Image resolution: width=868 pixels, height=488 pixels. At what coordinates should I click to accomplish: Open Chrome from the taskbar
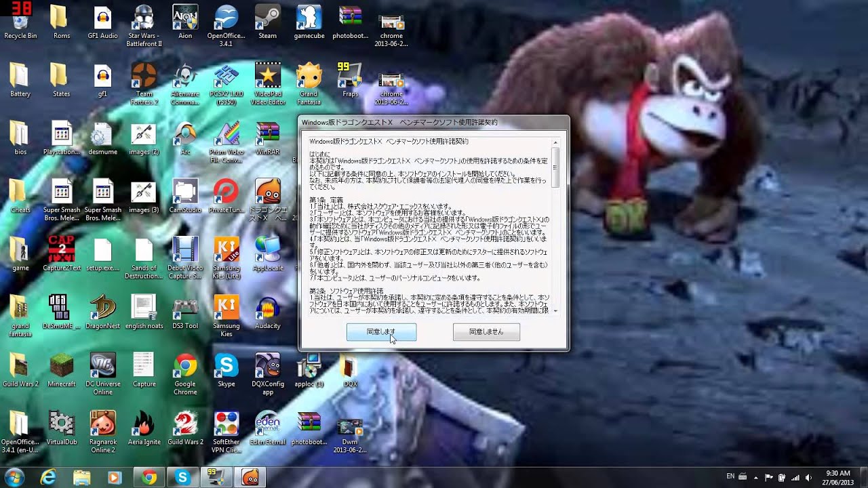pyautogui.click(x=149, y=477)
